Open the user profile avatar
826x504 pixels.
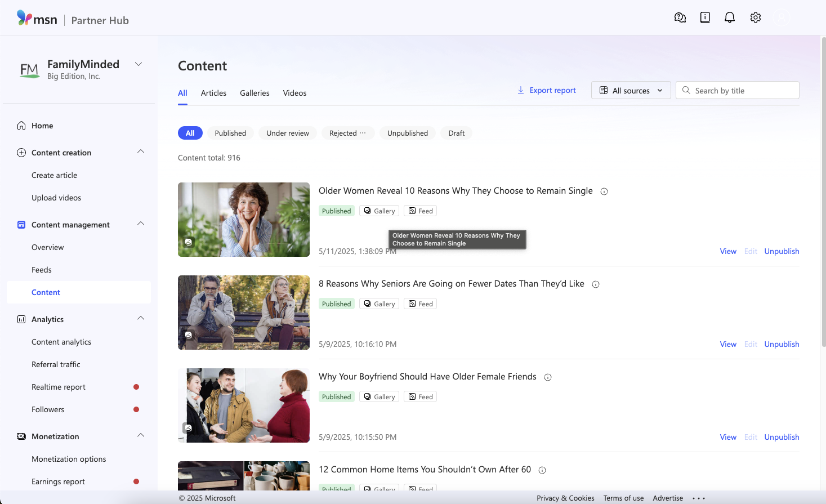pyautogui.click(x=782, y=17)
